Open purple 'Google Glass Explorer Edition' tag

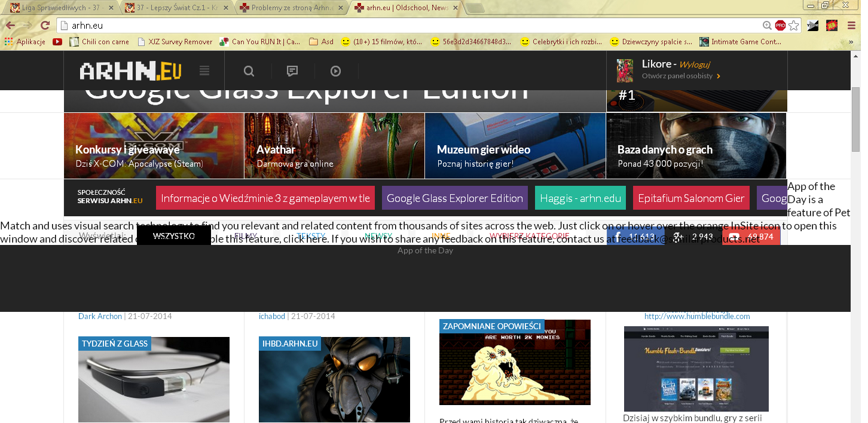click(x=455, y=198)
